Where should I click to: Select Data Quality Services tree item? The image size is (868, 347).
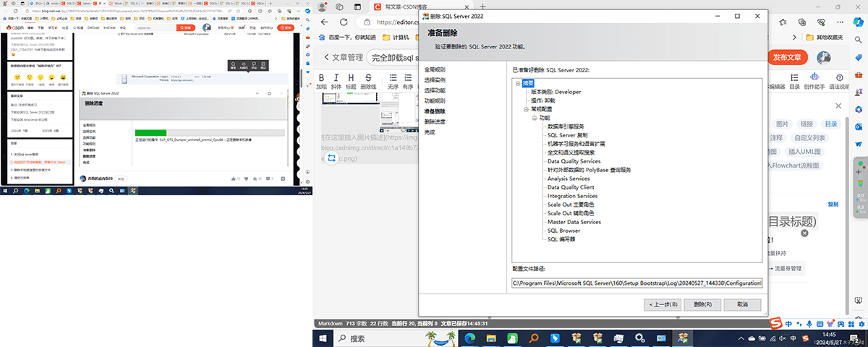pos(574,161)
